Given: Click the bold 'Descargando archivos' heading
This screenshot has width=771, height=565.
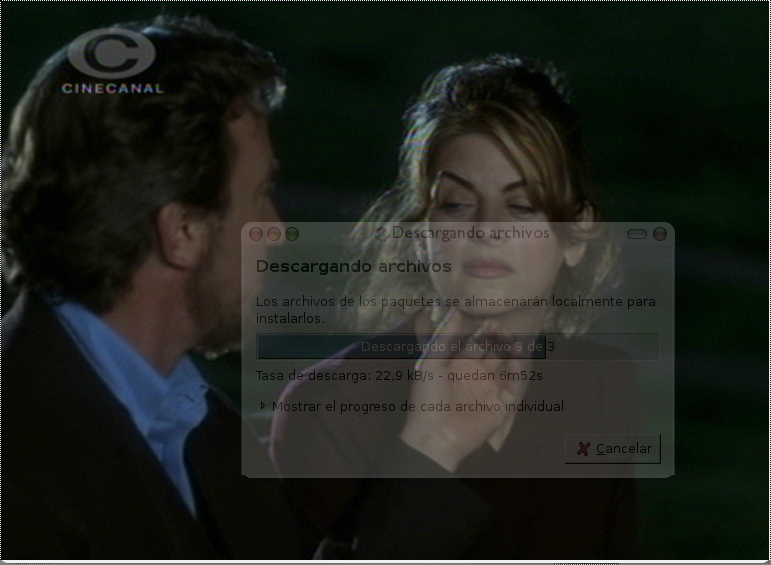Looking at the screenshot, I should (354, 267).
